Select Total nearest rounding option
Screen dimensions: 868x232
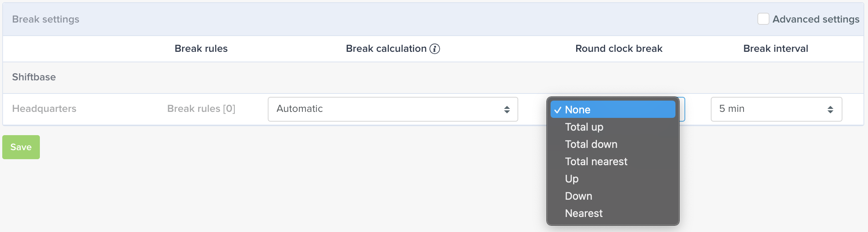(x=613, y=161)
